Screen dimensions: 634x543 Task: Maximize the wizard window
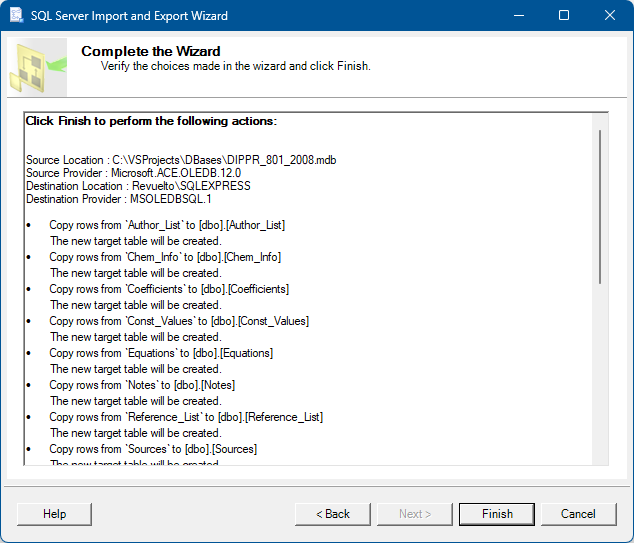coord(564,15)
